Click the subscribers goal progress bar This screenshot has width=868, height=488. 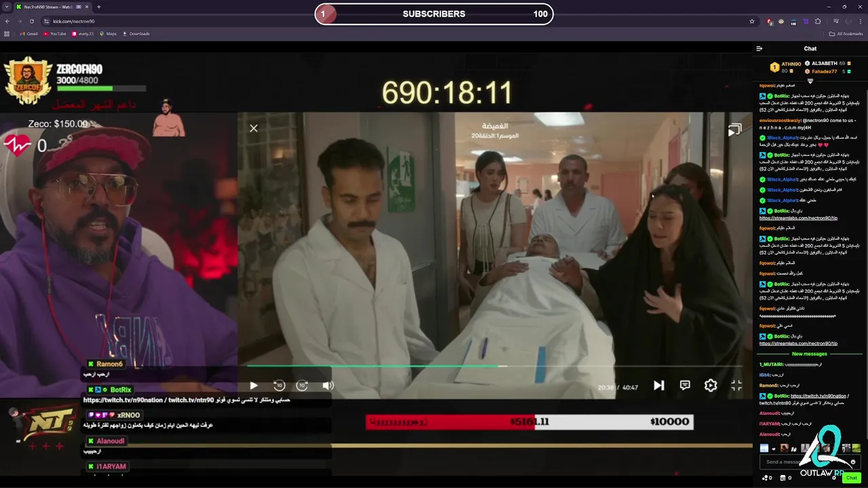[x=434, y=14]
